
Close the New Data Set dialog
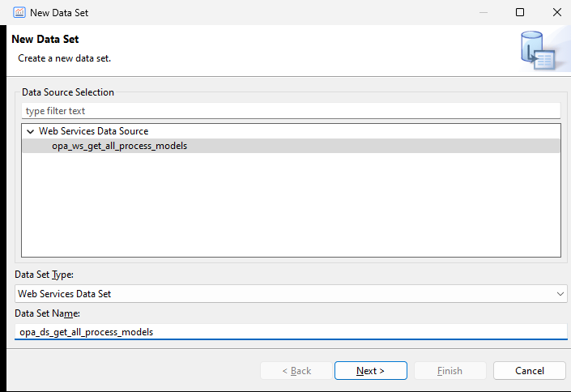pos(556,12)
